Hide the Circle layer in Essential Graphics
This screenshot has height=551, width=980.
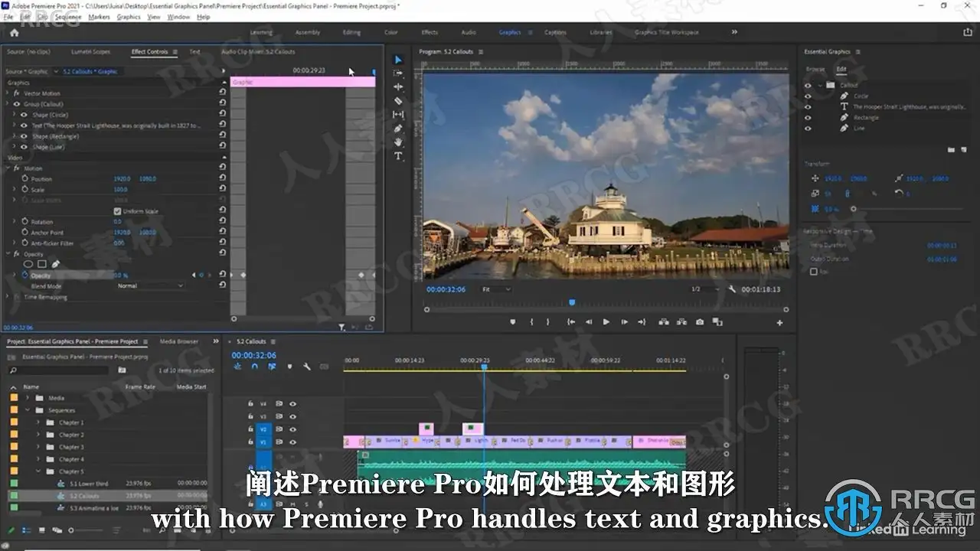(808, 96)
